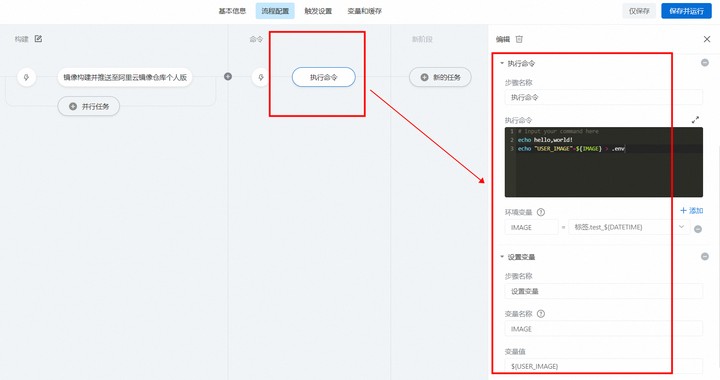Remove the 设置变量 step with minus icon
Screen dimensions: 720x380
pyautogui.click(x=705, y=257)
